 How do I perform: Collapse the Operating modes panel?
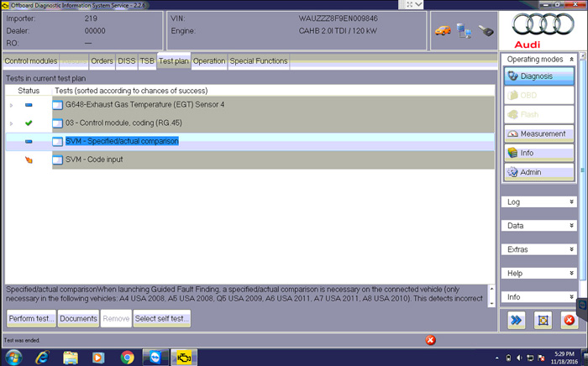(x=571, y=60)
